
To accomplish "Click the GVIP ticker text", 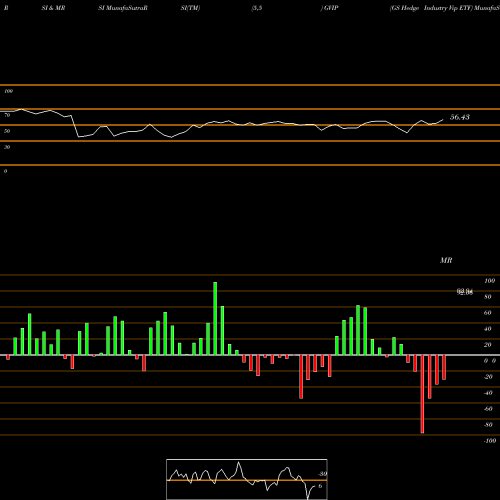I will tap(331, 8).
